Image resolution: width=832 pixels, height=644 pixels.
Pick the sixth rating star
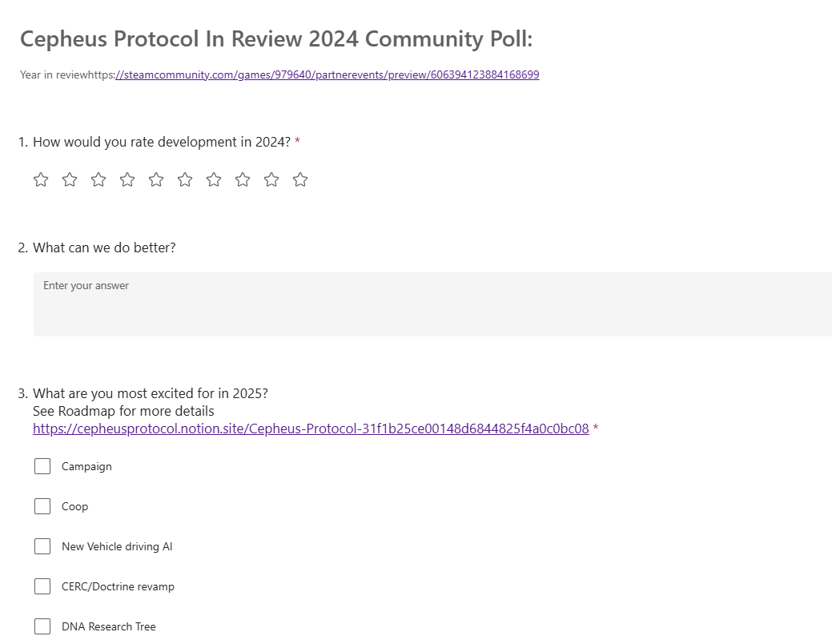tap(185, 179)
